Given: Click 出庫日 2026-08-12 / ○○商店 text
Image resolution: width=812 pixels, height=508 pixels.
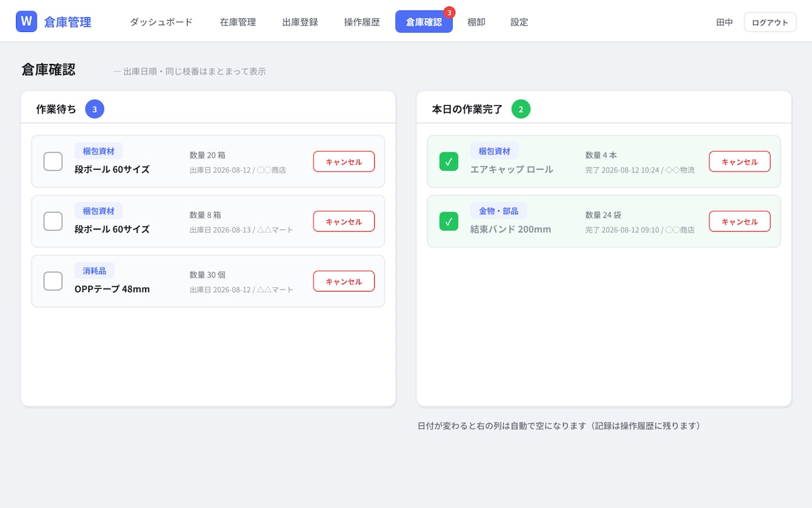Looking at the screenshot, I should 238,170.
